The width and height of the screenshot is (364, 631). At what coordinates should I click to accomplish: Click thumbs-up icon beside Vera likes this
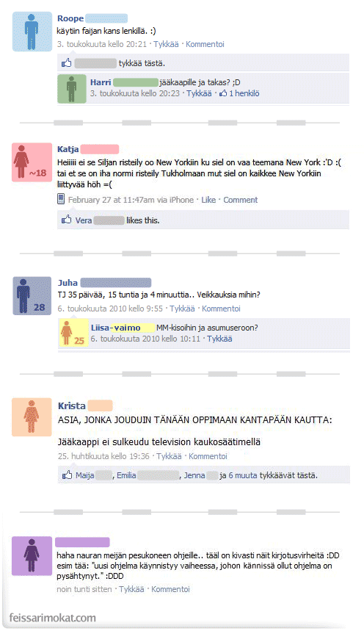coord(66,220)
